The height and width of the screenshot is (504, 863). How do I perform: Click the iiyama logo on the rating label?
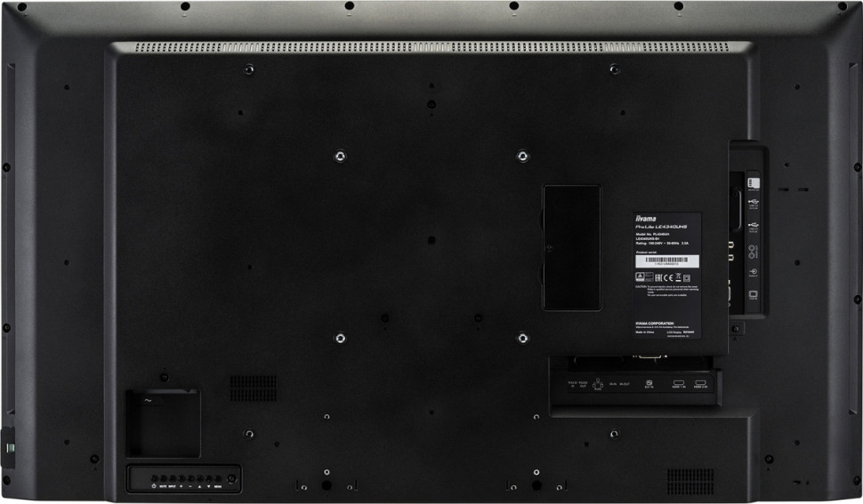coord(646,219)
